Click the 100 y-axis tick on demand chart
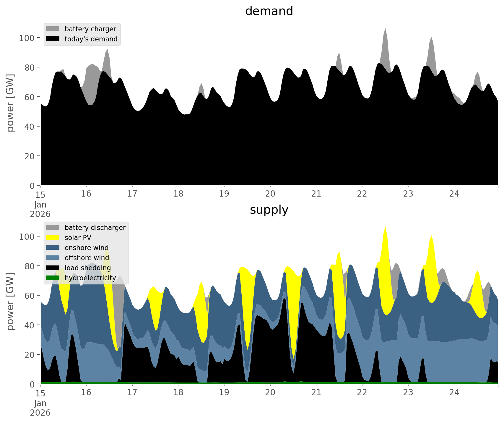The image size is (504, 423). point(27,38)
